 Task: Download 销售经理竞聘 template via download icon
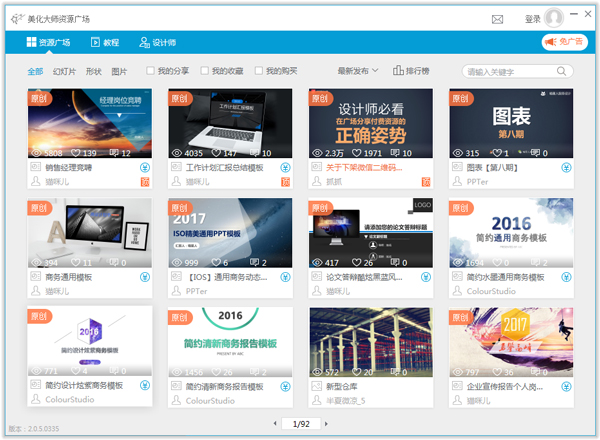(145, 167)
